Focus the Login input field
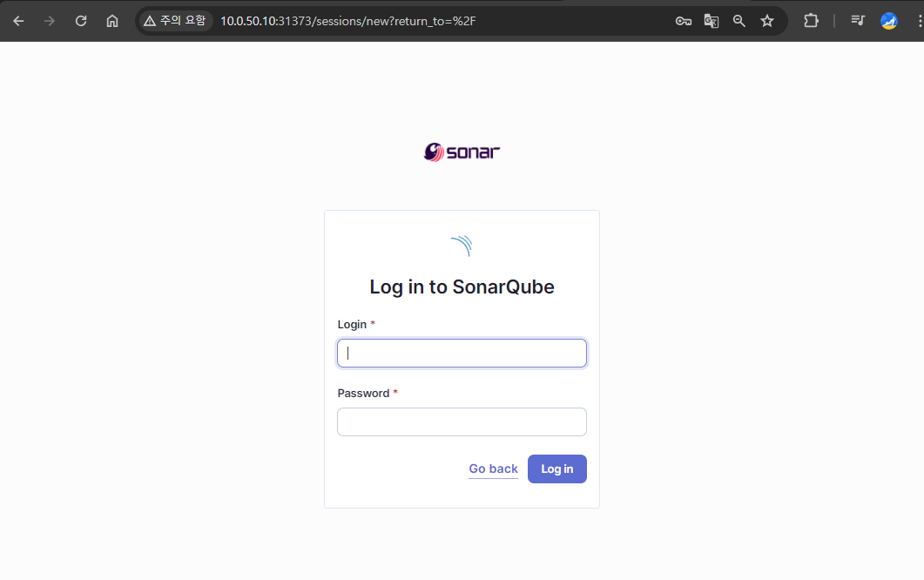Screen dimensions: 924x580 [462, 353]
